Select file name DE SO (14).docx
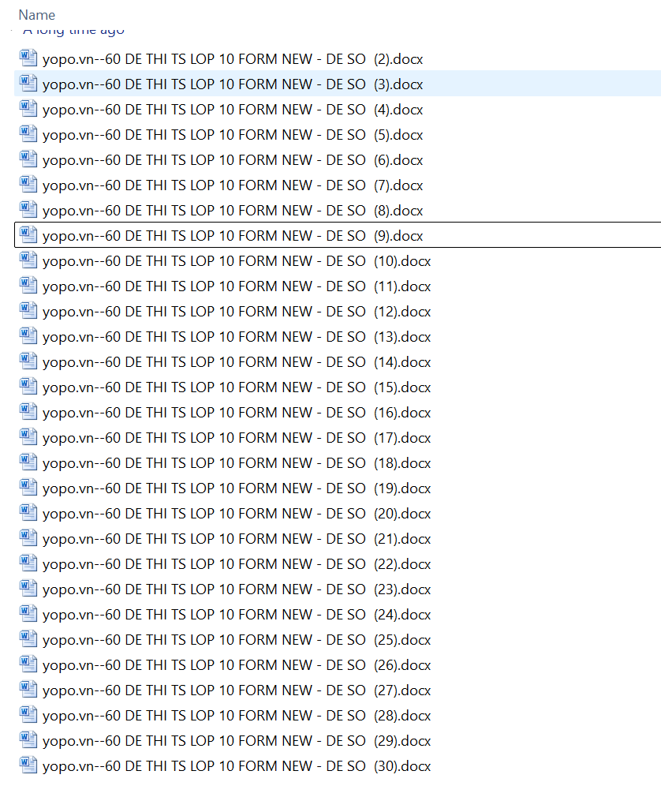 (237, 362)
